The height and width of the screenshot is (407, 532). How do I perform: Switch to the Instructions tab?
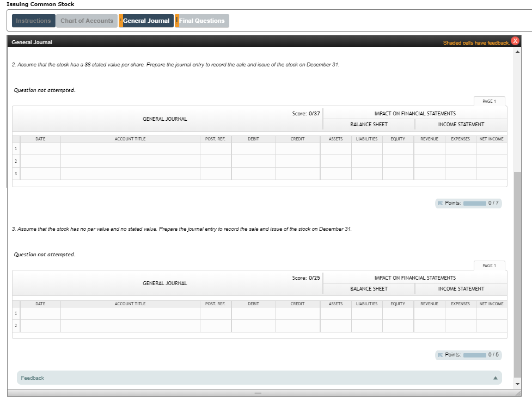tap(33, 21)
